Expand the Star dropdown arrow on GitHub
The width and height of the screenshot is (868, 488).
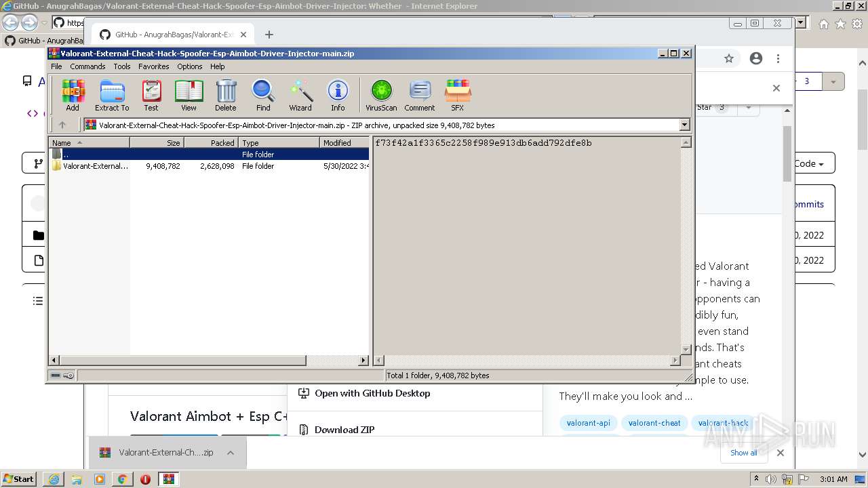749,107
